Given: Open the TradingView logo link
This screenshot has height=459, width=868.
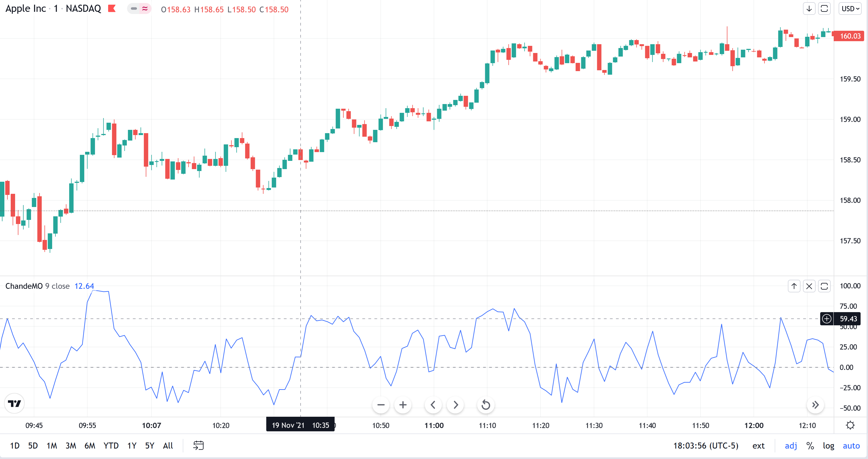Looking at the screenshot, I should (x=15, y=403).
